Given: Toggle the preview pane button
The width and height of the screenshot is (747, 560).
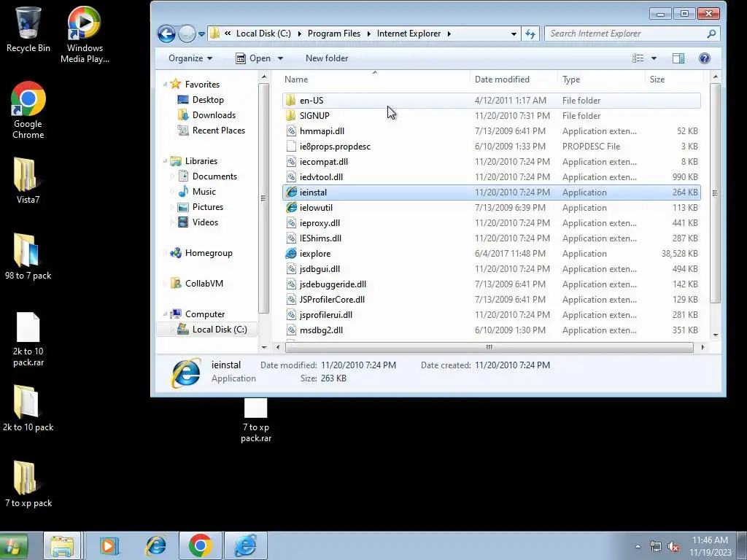Looking at the screenshot, I should [x=678, y=58].
